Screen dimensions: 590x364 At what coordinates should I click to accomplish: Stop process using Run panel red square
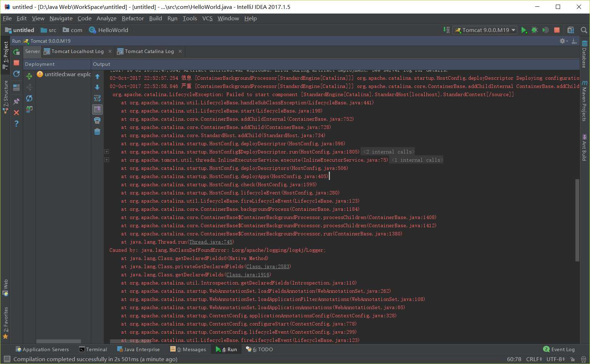pyautogui.click(x=16, y=63)
